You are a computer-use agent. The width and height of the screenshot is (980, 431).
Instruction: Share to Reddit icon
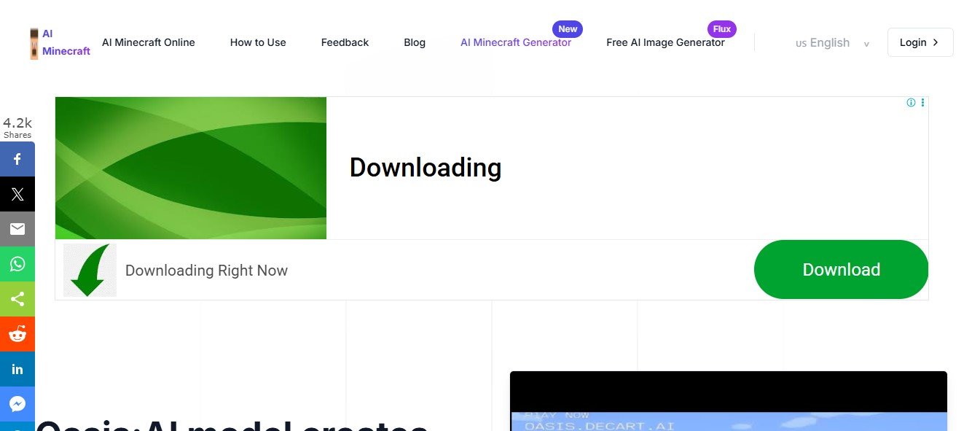coord(17,334)
